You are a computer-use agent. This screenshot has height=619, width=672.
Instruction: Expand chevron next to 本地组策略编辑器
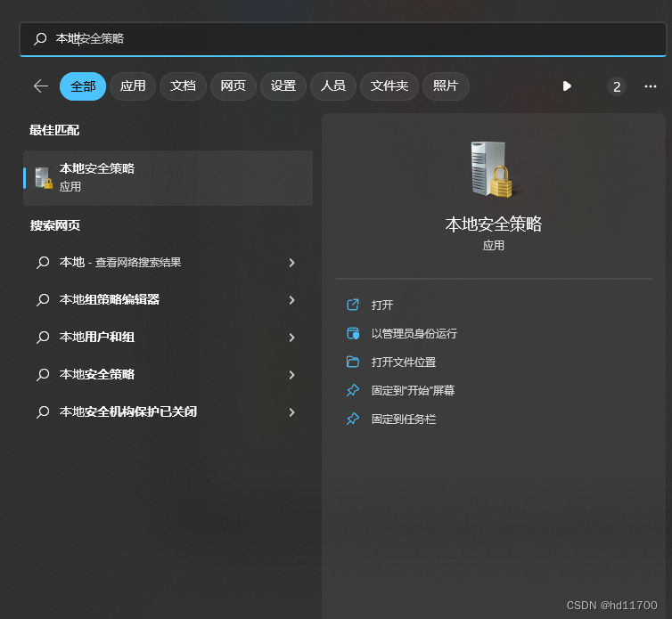point(291,300)
